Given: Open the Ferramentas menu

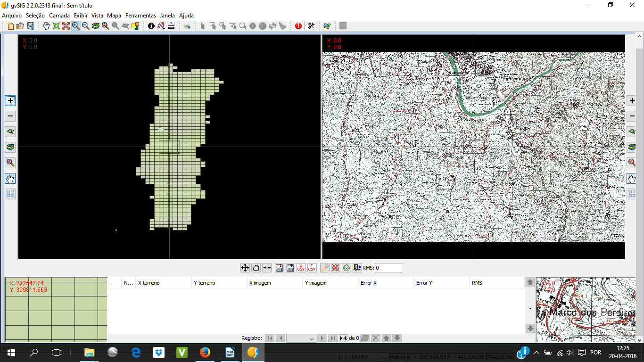Looking at the screenshot, I should click(x=140, y=16).
